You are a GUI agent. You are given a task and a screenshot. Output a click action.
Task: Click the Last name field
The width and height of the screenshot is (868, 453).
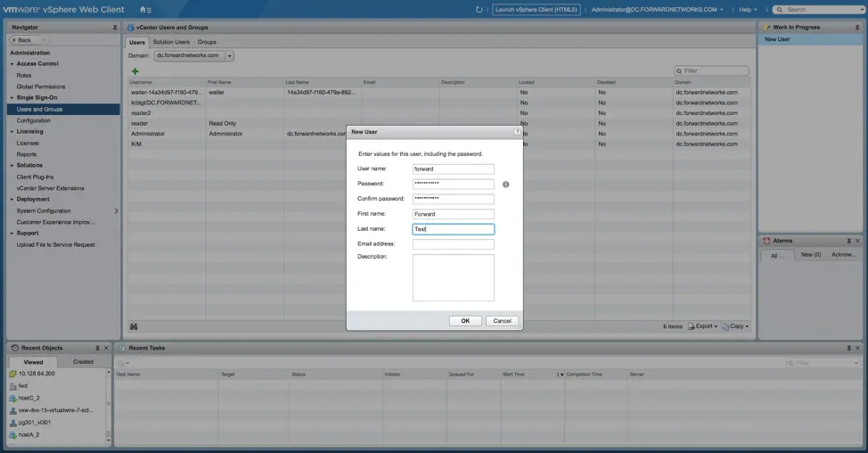pos(454,229)
